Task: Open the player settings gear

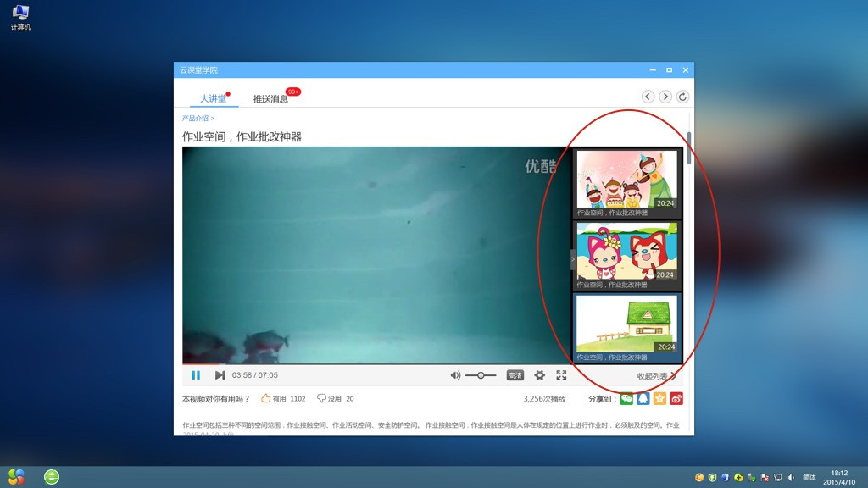Action: 539,375
